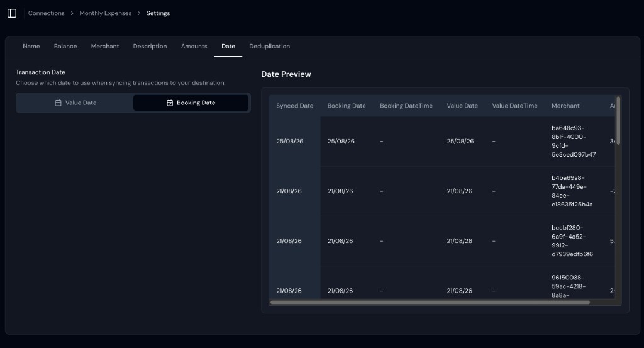Open the Name tab
Image resolution: width=644 pixels, height=348 pixels.
click(31, 46)
